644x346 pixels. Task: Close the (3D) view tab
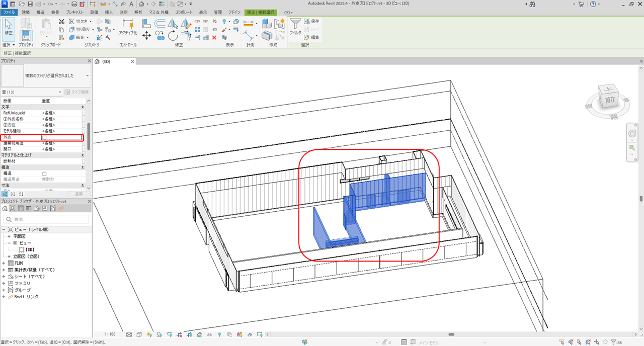(132, 61)
